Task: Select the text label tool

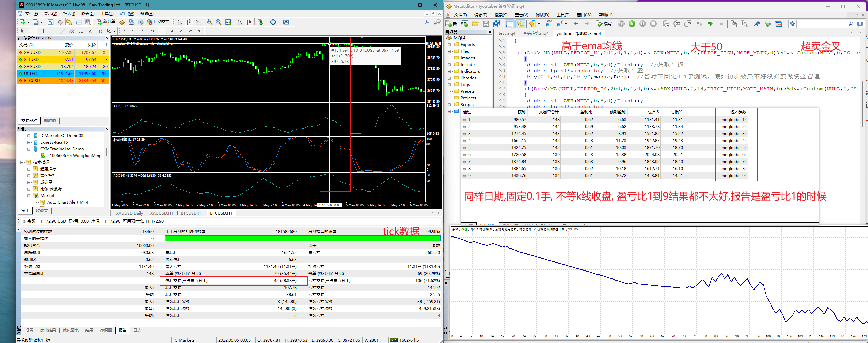Action: [x=100, y=31]
